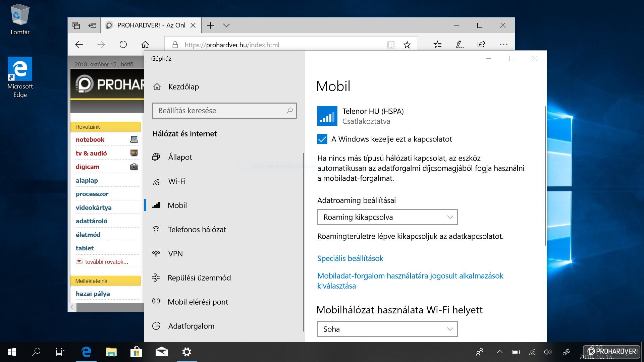Open alaplap section link
The height and width of the screenshot is (362, 644).
tap(87, 180)
